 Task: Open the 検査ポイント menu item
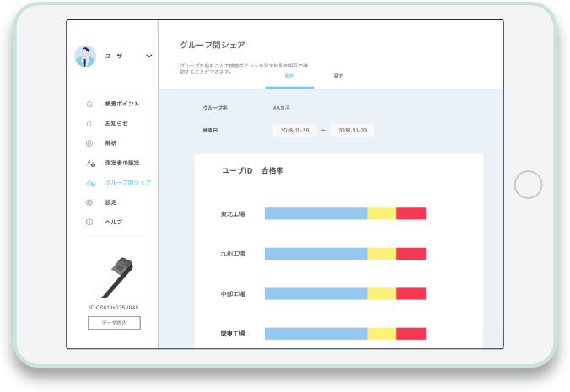122,104
